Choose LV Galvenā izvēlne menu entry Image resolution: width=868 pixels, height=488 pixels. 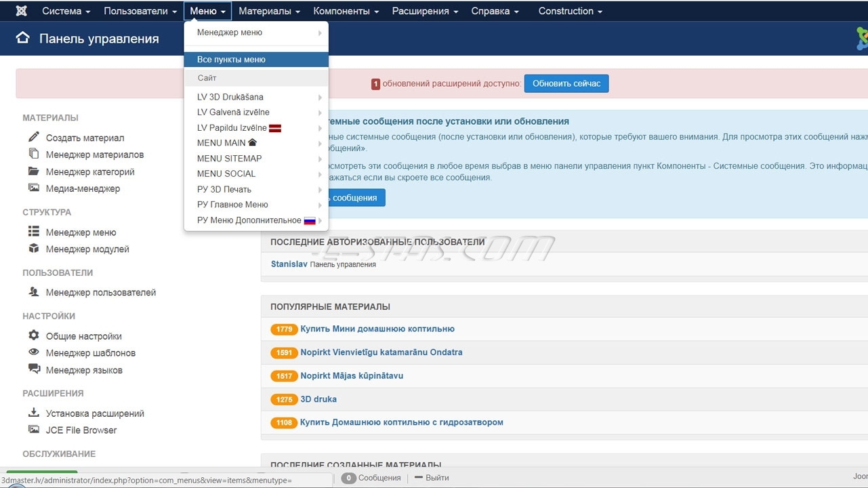point(256,112)
